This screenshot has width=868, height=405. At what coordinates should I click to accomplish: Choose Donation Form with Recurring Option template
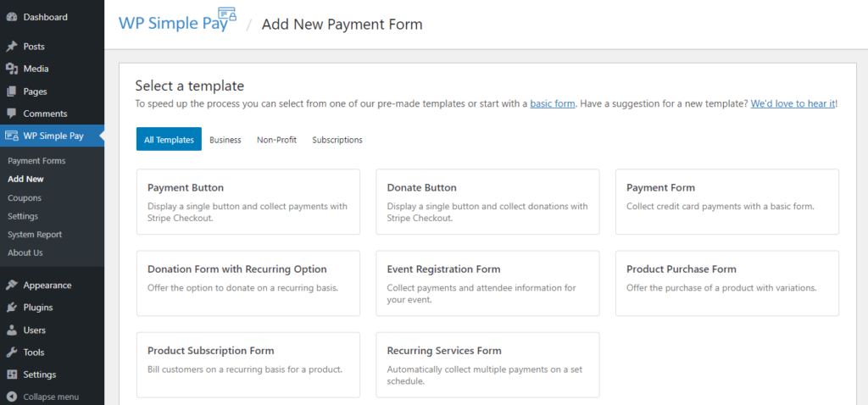click(x=248, y=283)
